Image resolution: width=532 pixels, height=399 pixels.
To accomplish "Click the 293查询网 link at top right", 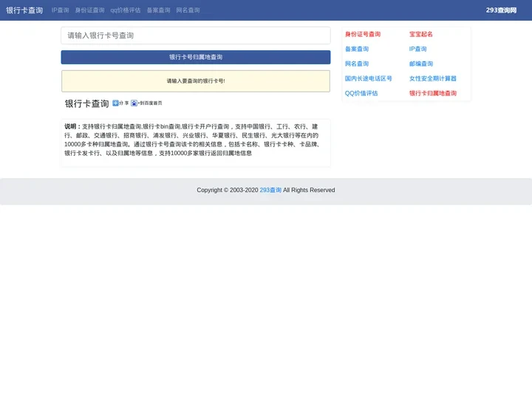I will point(501,10).
